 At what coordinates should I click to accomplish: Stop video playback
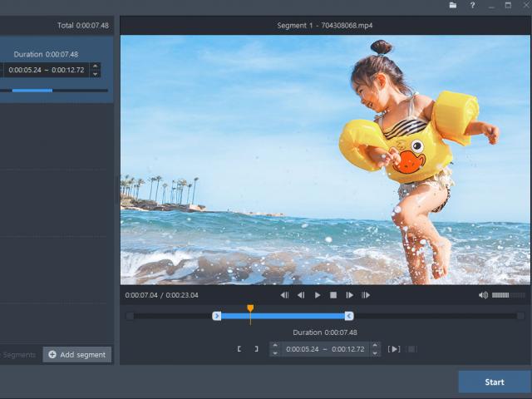coord(333,295)
